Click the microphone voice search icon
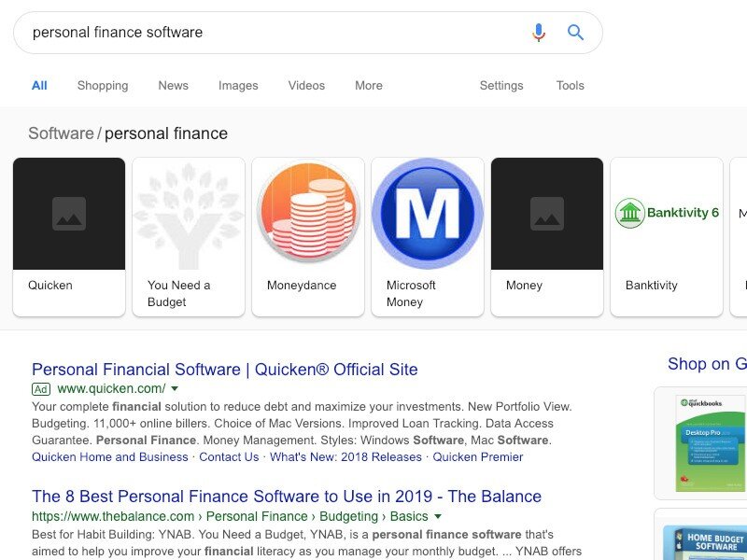Viewport: 747px width, 560px height. [539, 33]
